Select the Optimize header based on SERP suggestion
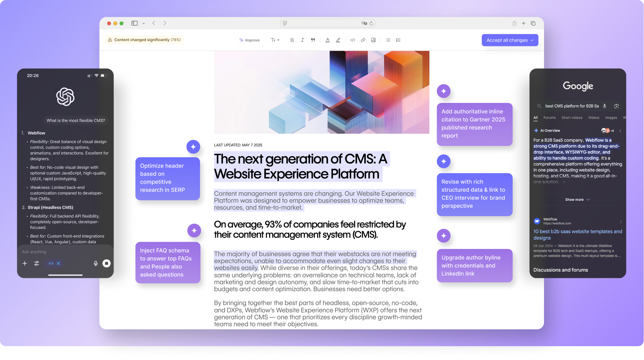This screenshot has height=360, width=644. tap(168, 178)
